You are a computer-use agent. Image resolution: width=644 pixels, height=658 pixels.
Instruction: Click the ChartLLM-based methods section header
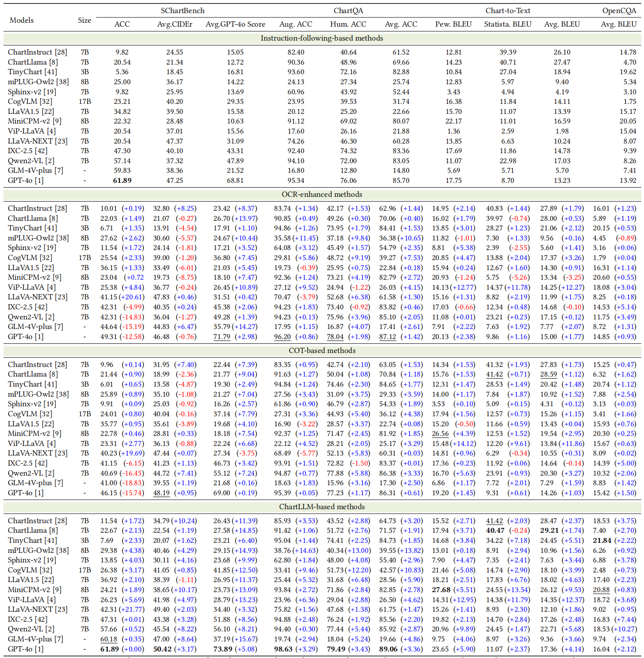[322, 507]
